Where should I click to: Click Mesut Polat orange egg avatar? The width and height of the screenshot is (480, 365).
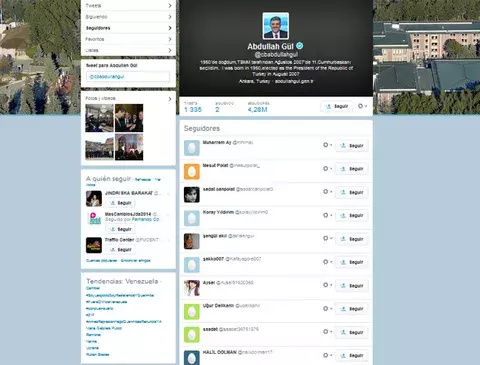pyautogui.click(x=192, y=171)
